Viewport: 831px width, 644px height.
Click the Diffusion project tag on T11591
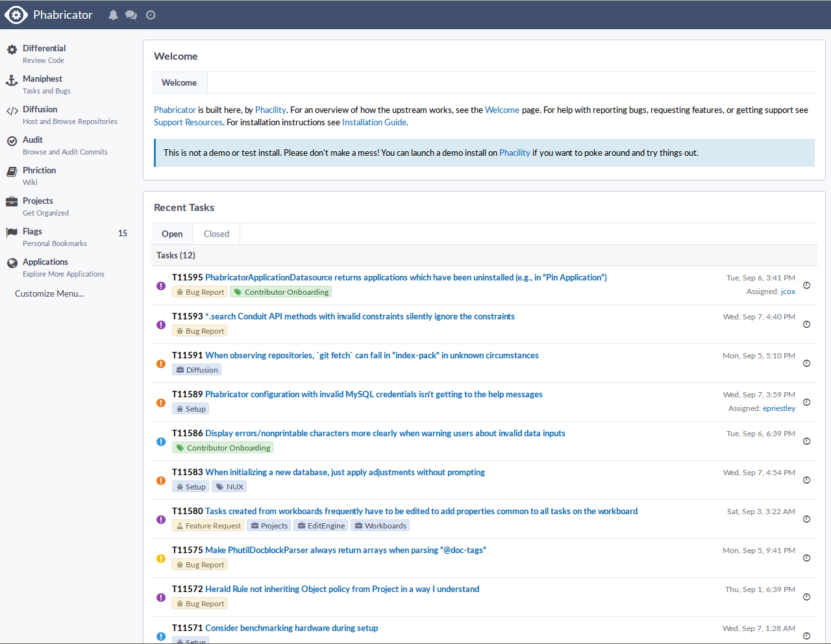tap(197, 370)
